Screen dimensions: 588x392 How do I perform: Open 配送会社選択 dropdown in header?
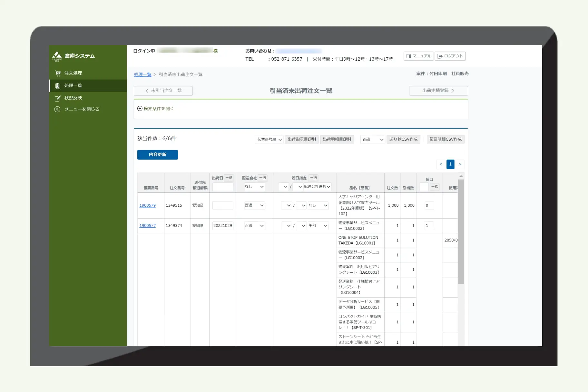(317, 187)
